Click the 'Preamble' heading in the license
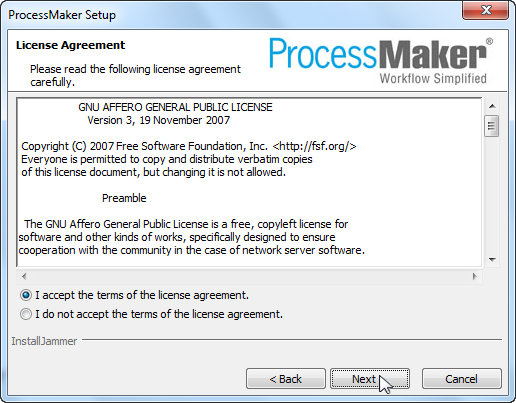 click(124, 198)
